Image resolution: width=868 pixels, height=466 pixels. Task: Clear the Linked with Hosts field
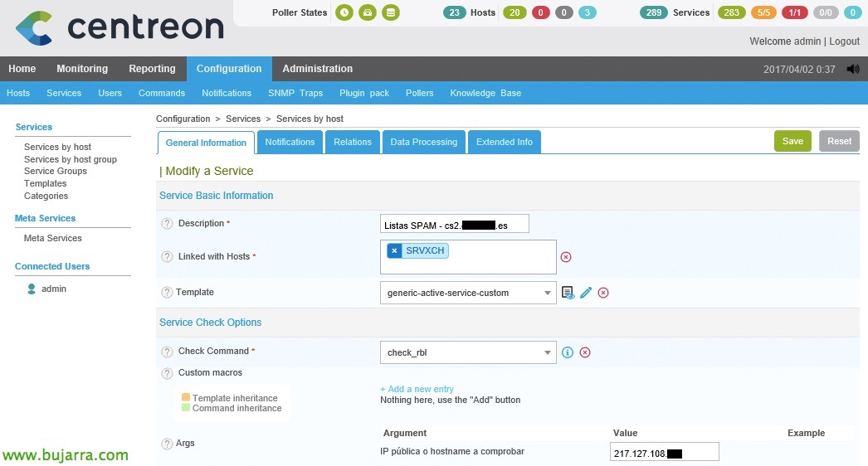[566, 257]
